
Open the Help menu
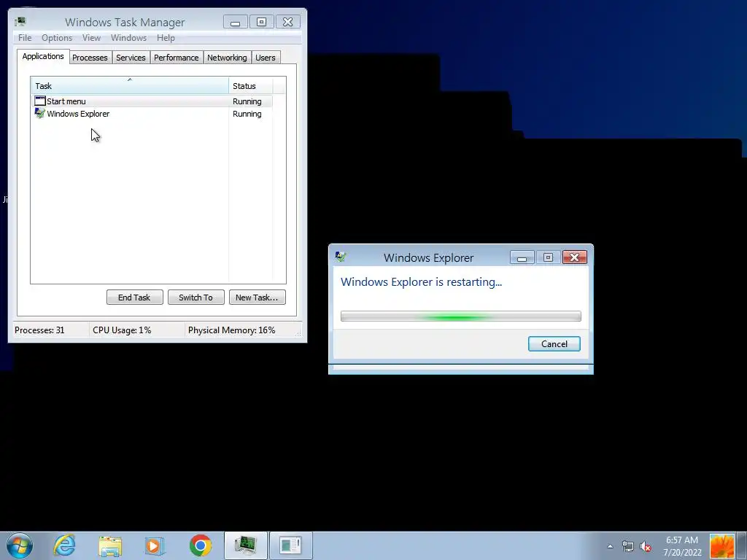tap(166, 38)
